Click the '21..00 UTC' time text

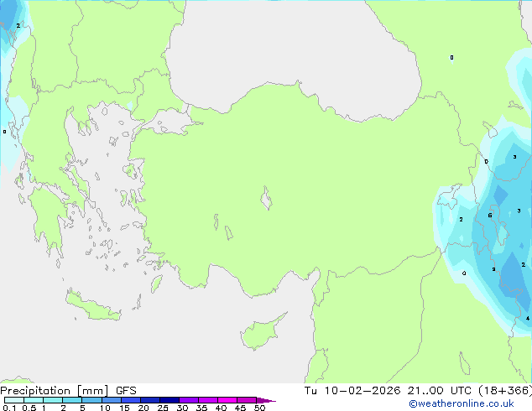439,391
